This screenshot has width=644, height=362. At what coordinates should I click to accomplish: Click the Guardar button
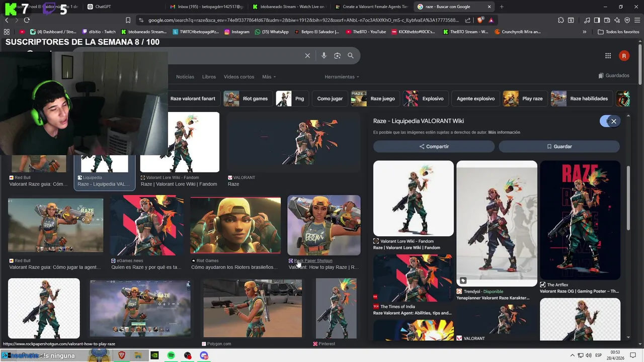pos(559,146)
